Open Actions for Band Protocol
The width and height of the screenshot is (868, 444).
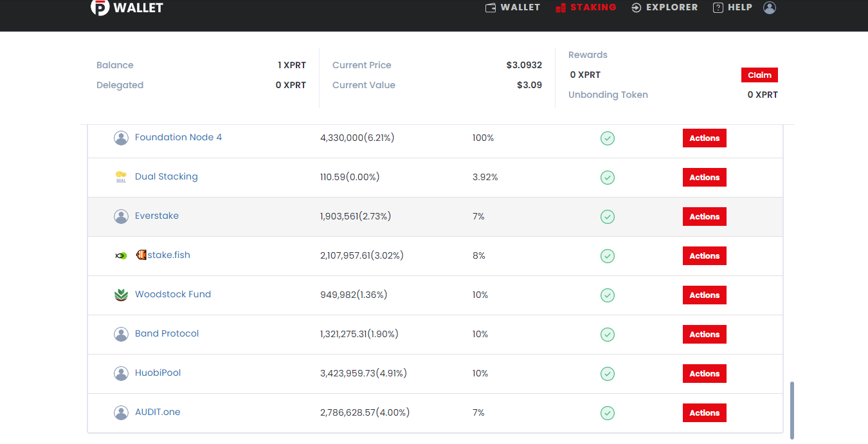coord(705,335)
